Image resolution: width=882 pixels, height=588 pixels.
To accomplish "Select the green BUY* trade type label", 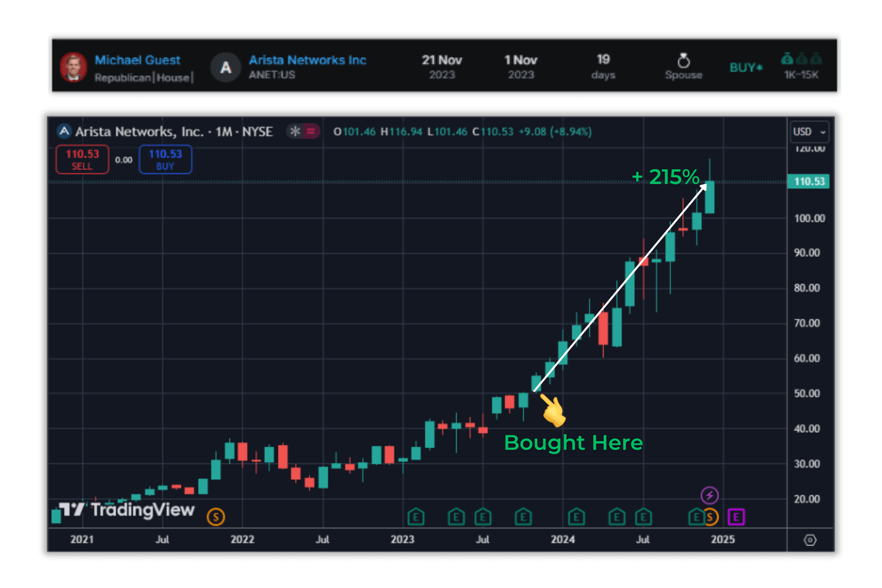I will pos(746,68).
